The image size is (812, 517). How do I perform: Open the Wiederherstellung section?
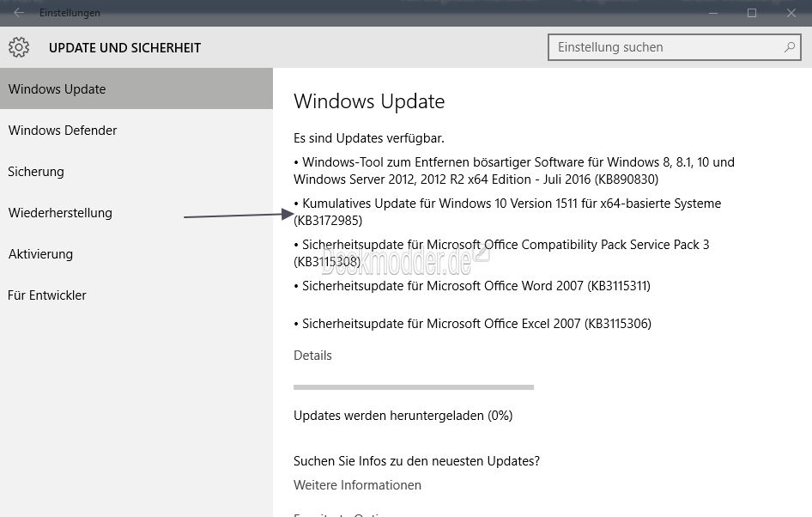coord(136,212)
